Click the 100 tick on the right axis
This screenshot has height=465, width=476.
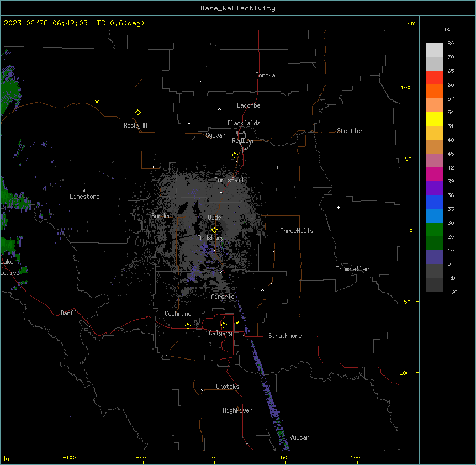(x=405, y=87)
